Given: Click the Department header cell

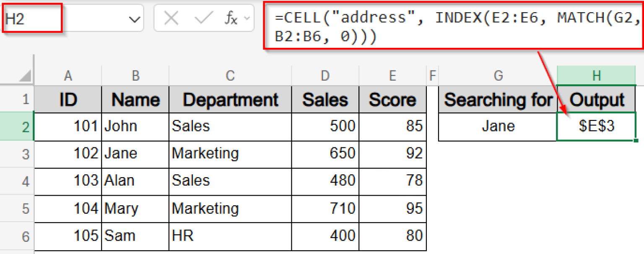Looking at the screenshot, I should 230,100.
